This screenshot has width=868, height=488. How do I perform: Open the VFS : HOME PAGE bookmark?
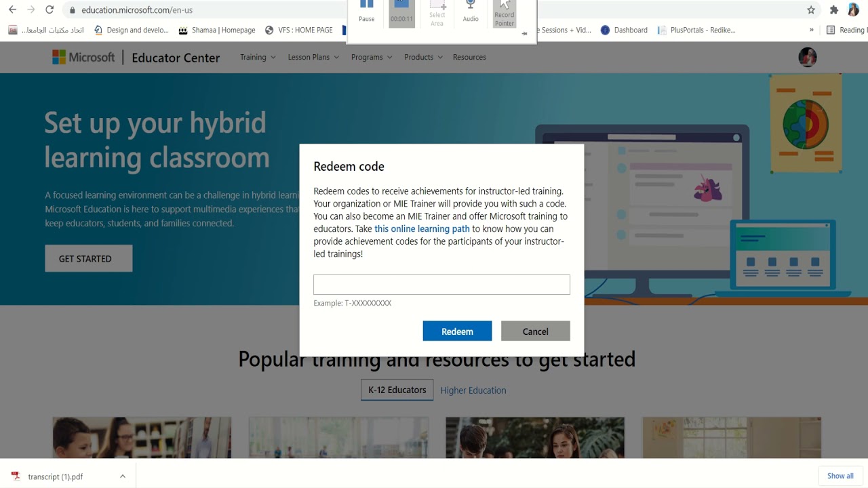(x=299, y=30)
